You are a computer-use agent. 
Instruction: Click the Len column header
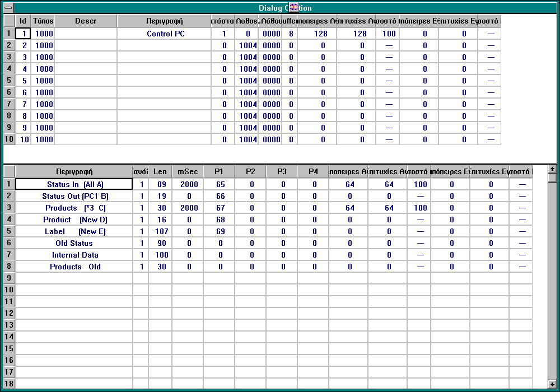[x=160, y=171]
